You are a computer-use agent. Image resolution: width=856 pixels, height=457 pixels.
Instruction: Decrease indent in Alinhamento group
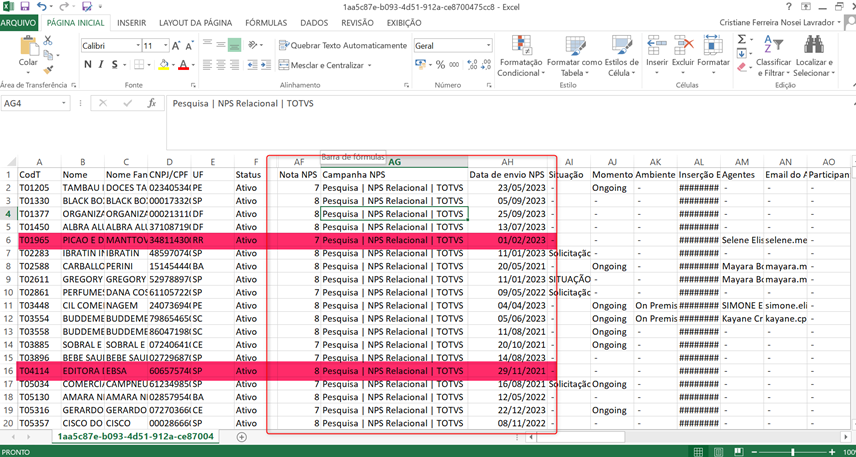pos(252,65)
